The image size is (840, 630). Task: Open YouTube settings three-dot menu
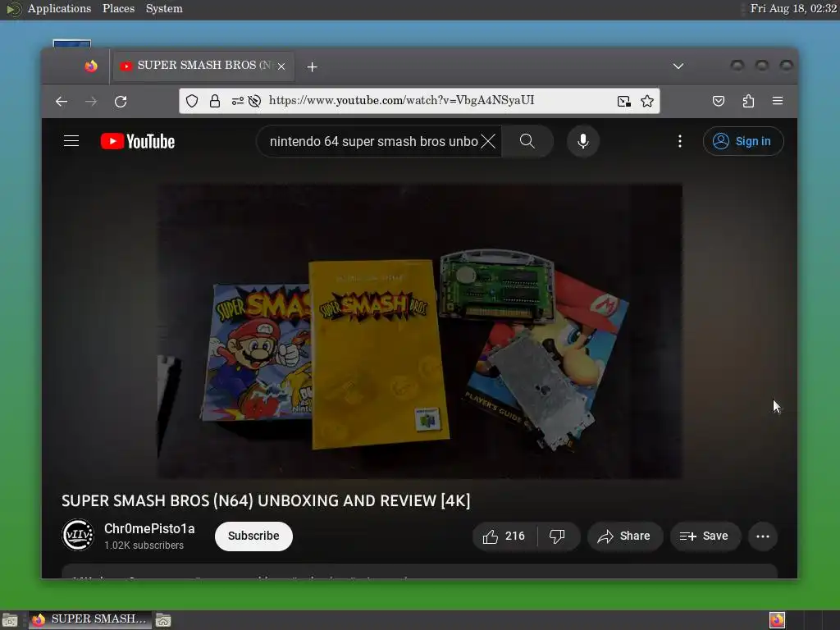click(x=680, y=141)
